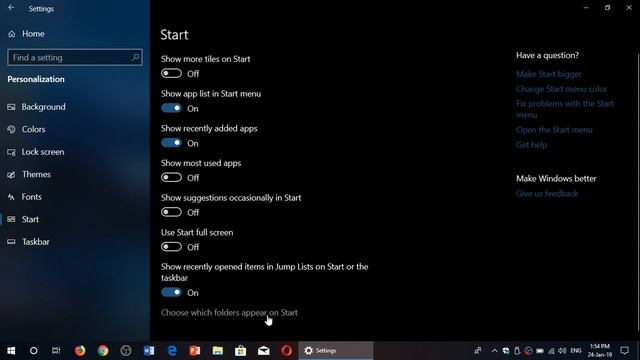Launch PowerPoint from taskbar
Viewport: 640px width, 360px height.
[x=195, y=351]
